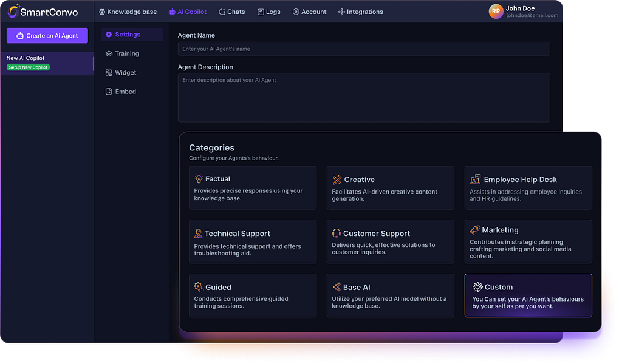Click the Ai Copilot robot icon

click(x=172, y=12)
